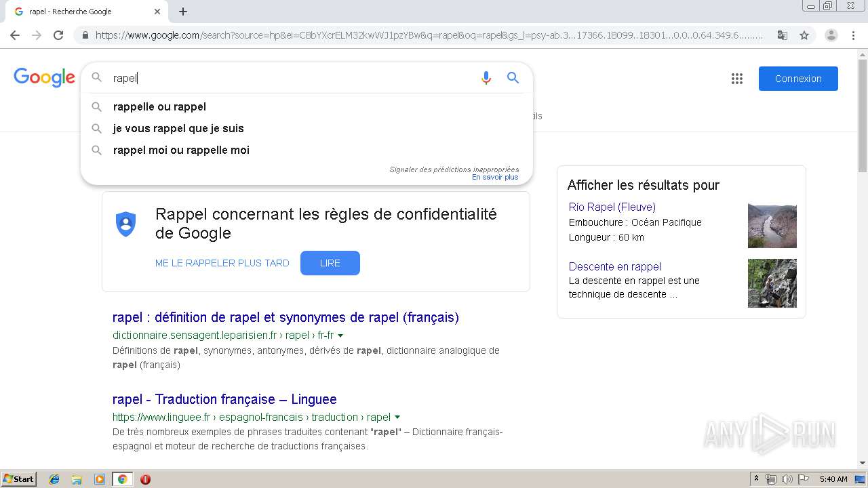Click the Chrome icon on taskbar

[123, 479]
